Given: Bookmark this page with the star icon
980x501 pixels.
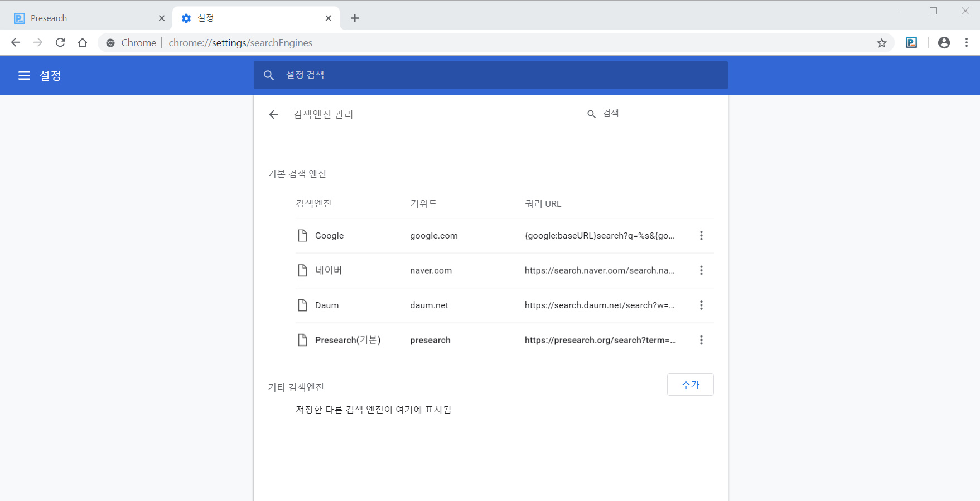Looking at the screenshot, I should [882, 43].
